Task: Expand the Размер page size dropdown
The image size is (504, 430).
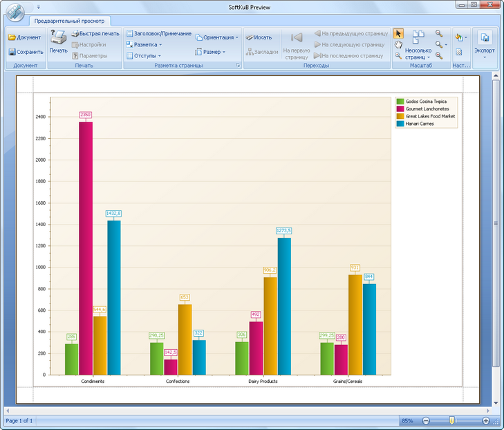Action: point(211,52)
